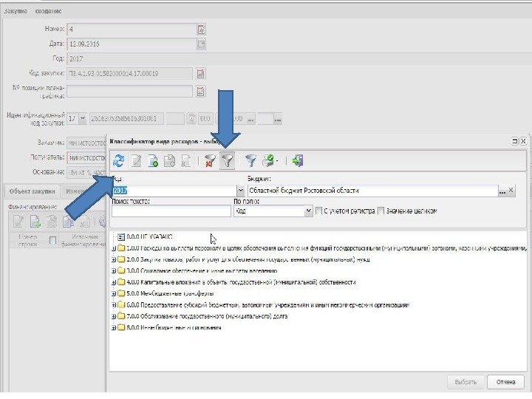The width and height of the screenshot is (532, 399).
Task: Expand the 5.0.0 Межбюджетные трансферты folder
Action: point(114,294)
